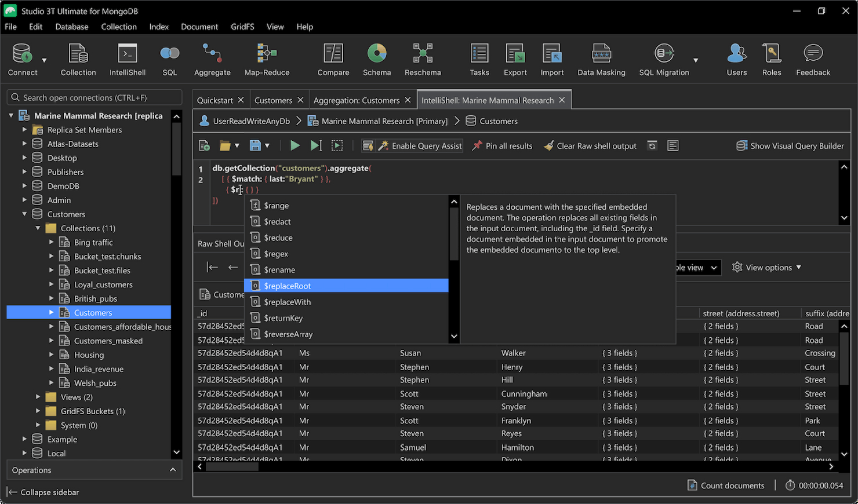Expand the Views tree node
This screenshot has height=504, width=858.
37,397
